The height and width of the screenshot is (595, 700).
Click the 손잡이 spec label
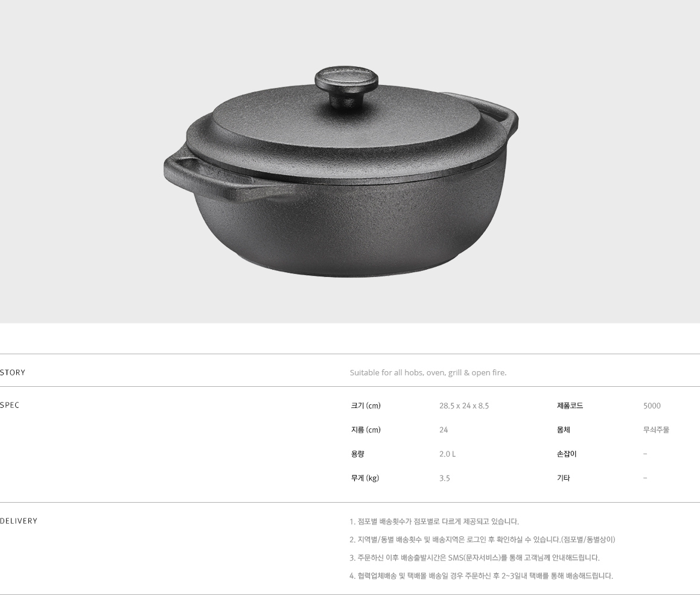(567, 454)
